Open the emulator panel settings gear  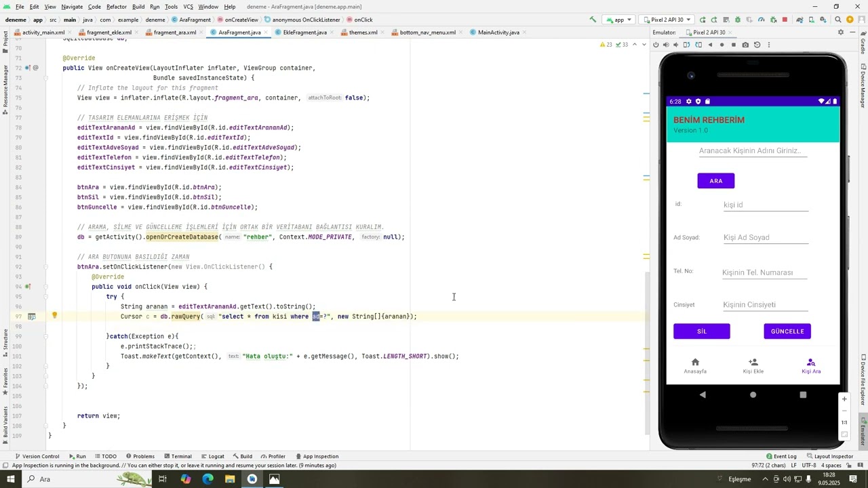(841, 33)
